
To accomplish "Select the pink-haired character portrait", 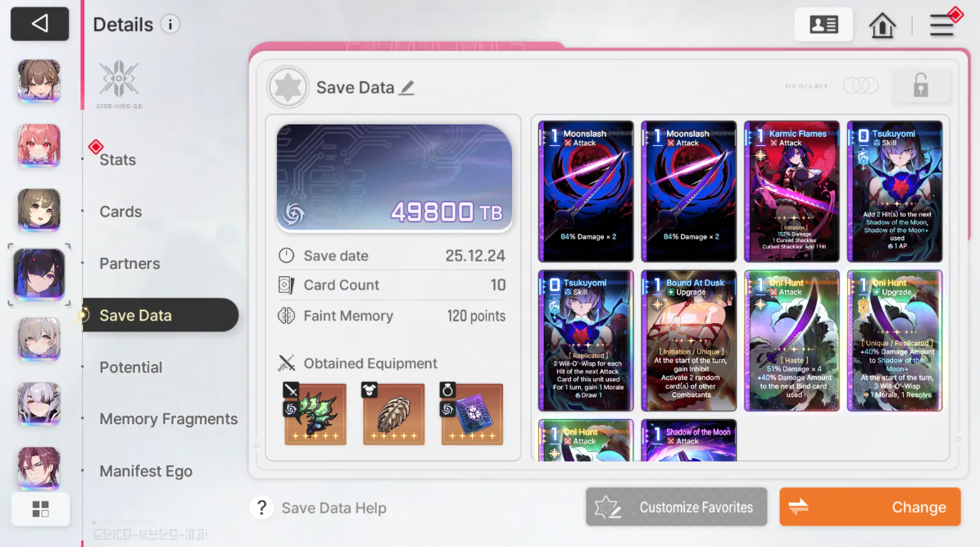I will tap(39, 146).
